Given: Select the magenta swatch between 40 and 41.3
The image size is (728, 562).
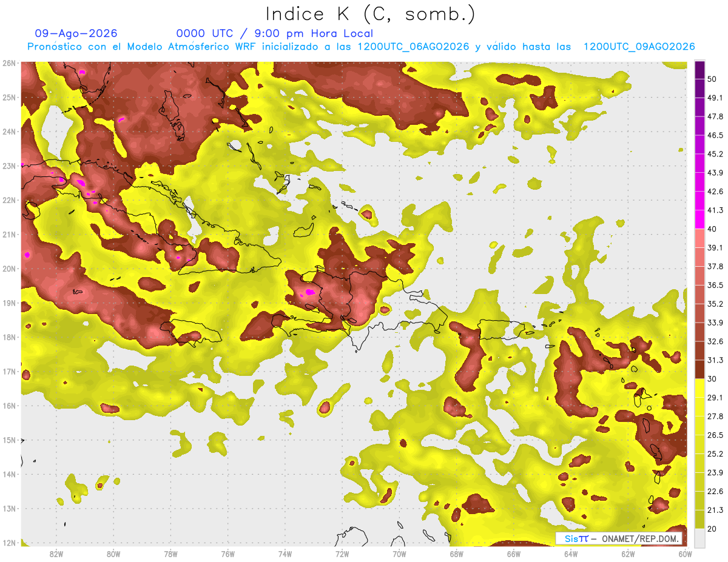Looking at the screenshot, I should point(700,219).
